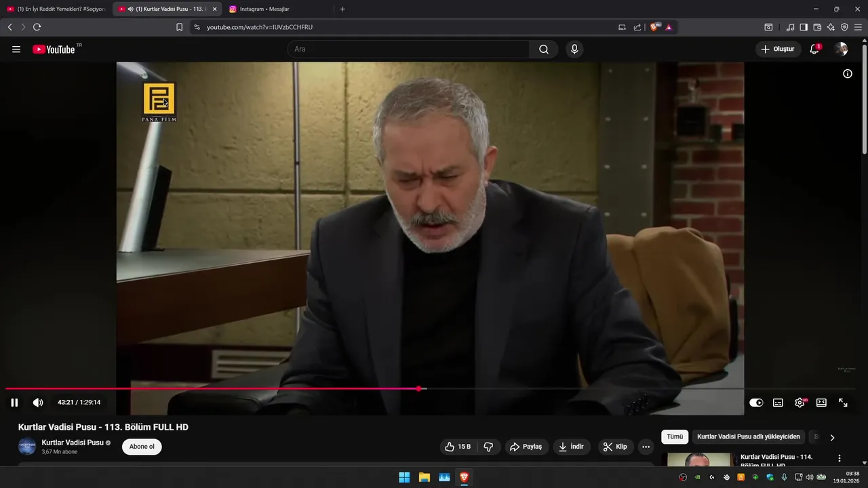Click the search magnifier button
The width and height of the screenshot is (868, 488).
(544, 49)
